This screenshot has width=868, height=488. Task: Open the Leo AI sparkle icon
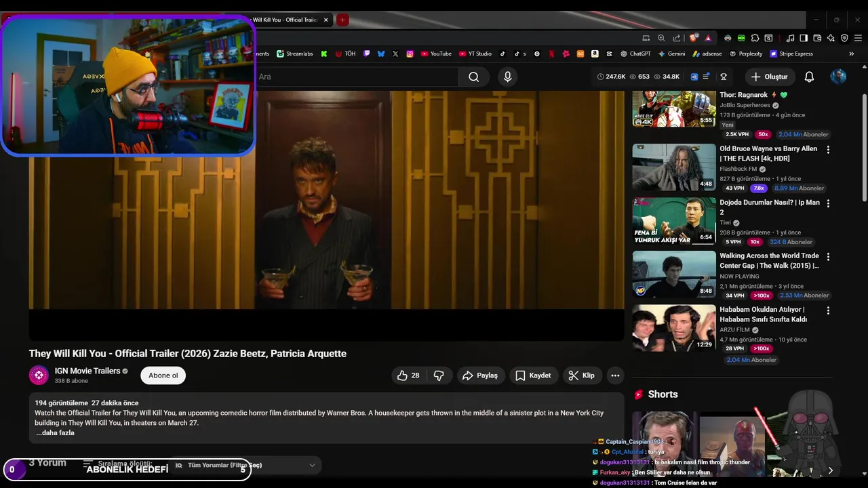(x=831, y=38)
